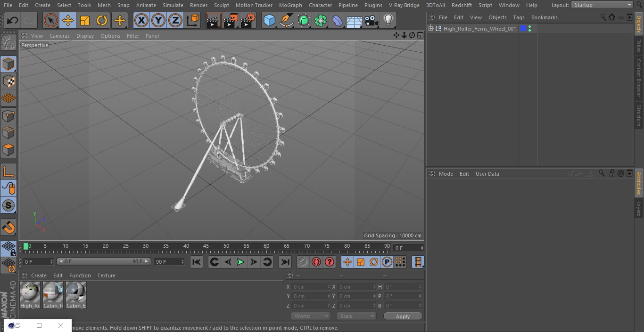
Task: Switch to Points mode
Action: pyautogui.click(x=8, y=116)
